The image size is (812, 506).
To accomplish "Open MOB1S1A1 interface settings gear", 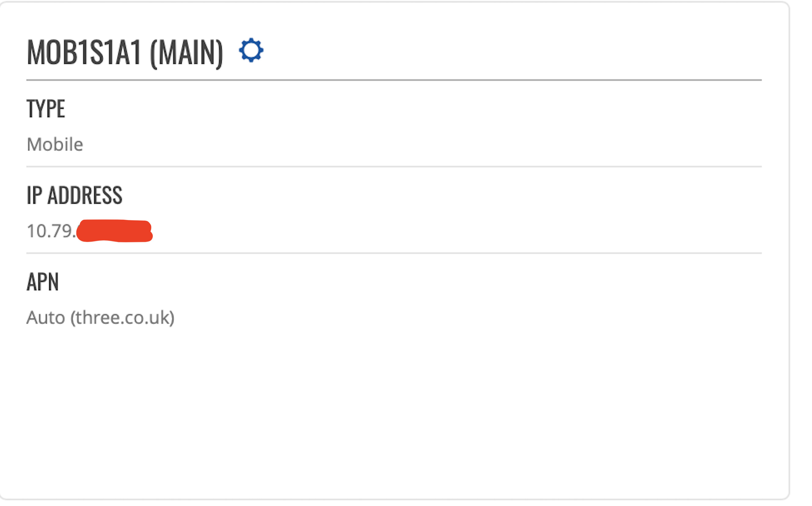I will (x=251, y=50).
